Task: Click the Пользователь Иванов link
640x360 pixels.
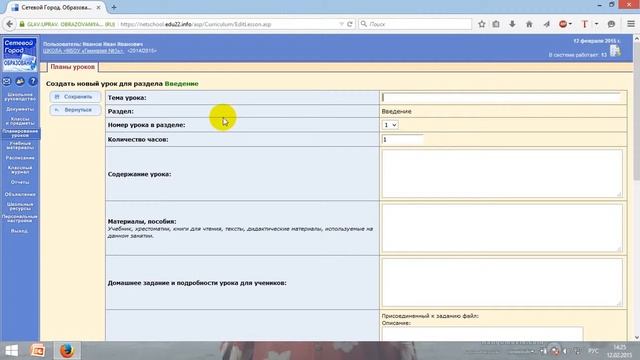Action: pyautogui.click(x=93, y=44)
